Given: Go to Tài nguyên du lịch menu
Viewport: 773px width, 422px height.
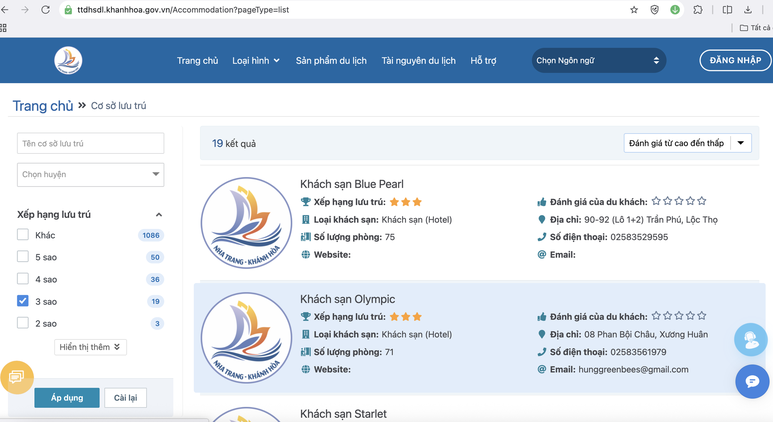Looking at the screenshot, I should tap(418, 61).
